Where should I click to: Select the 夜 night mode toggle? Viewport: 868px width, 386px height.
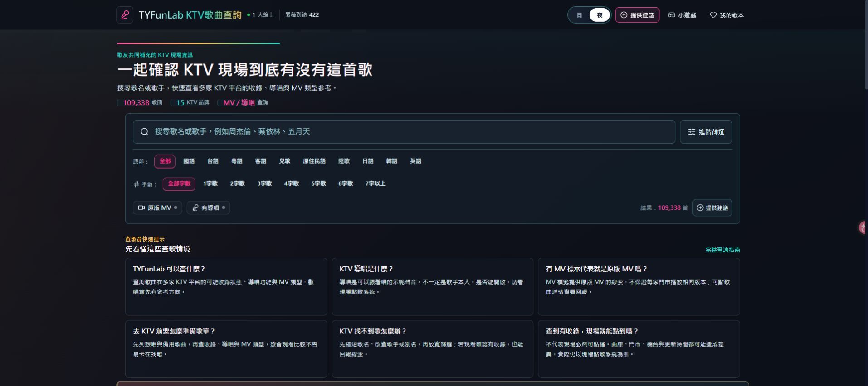599,15
